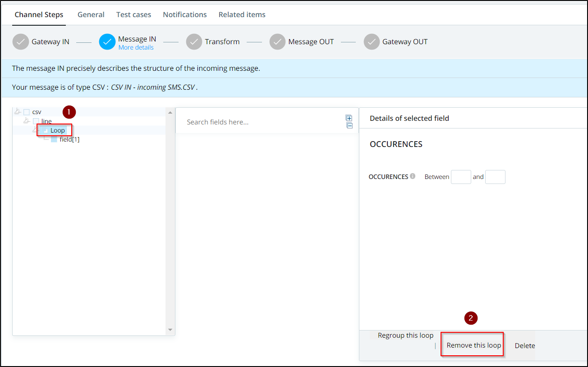Click the Details of selected field header
Viewport: 588px width, 367px height.
tap(409, 118)
